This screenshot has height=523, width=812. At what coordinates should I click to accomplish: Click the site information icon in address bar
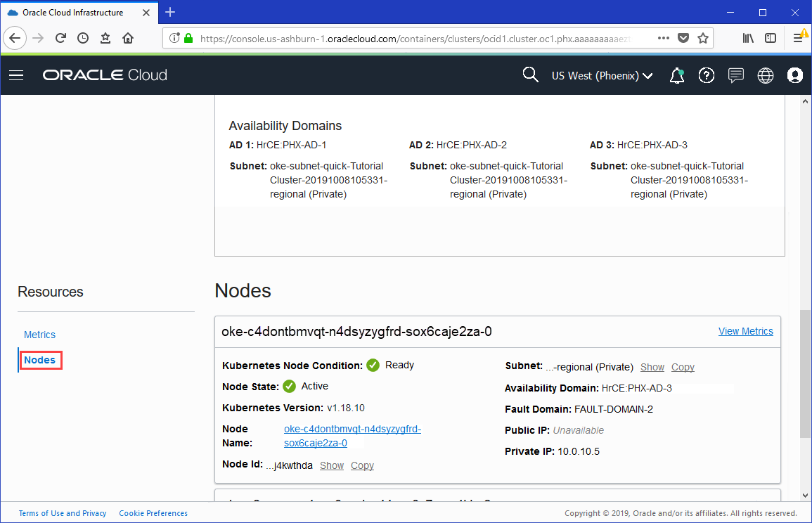pos(174,38)
